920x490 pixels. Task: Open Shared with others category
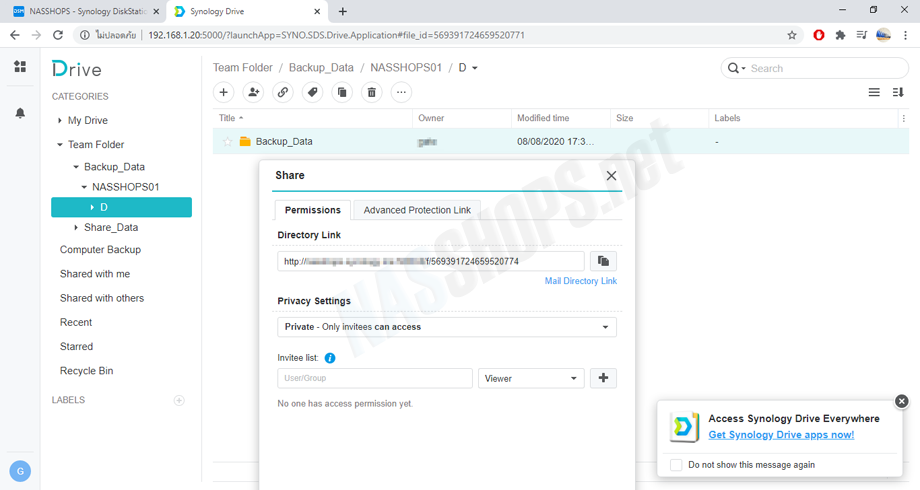coord(102,298)
